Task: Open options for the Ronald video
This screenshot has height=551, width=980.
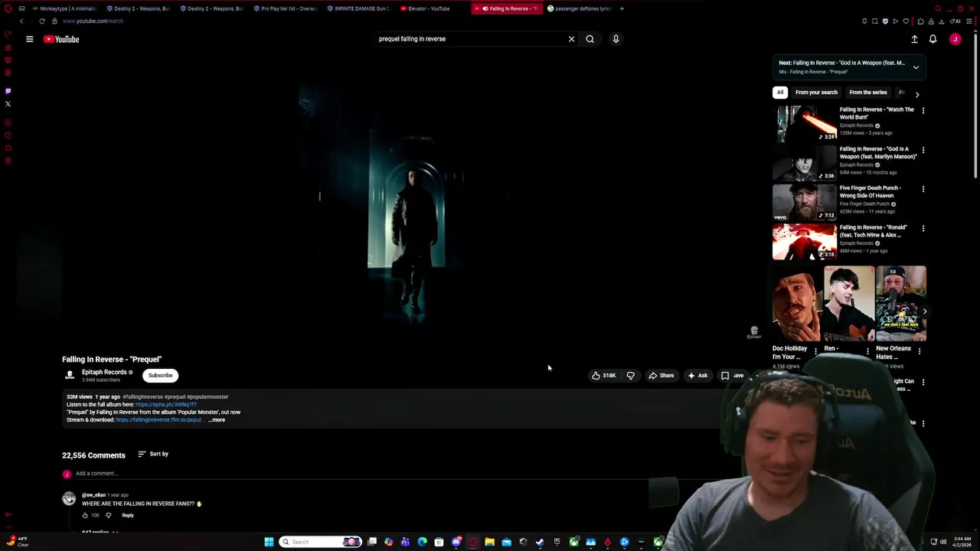Action: click(x=923, y=229)
